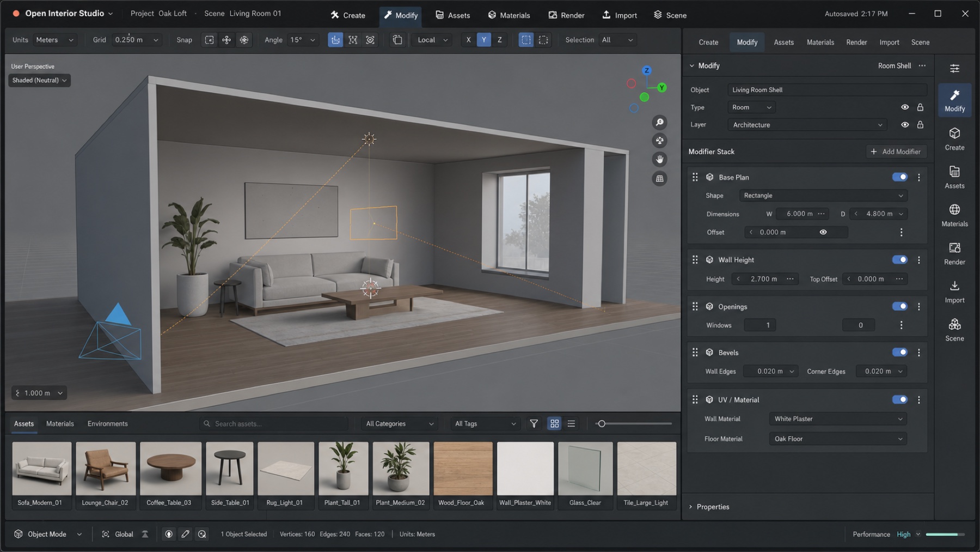Switch to Environments tab in asset browser
The height and width of the screenshot is (552, 980).
pos(107,423)
